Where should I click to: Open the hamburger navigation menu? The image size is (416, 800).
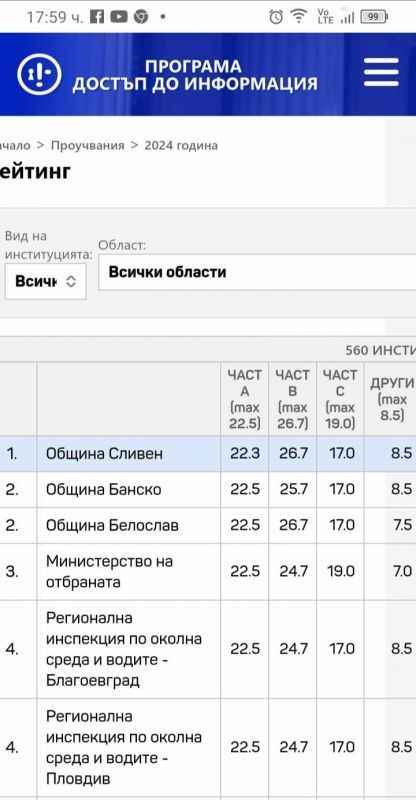click(x=381, y=72)
